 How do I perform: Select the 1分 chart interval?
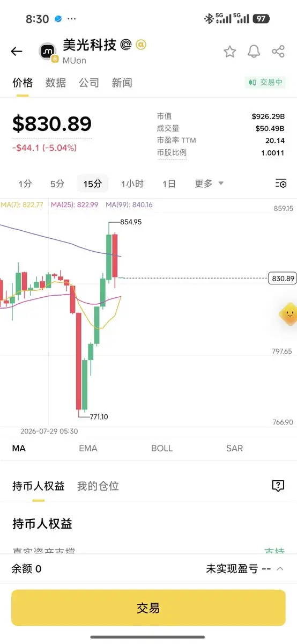pos(25,184)
